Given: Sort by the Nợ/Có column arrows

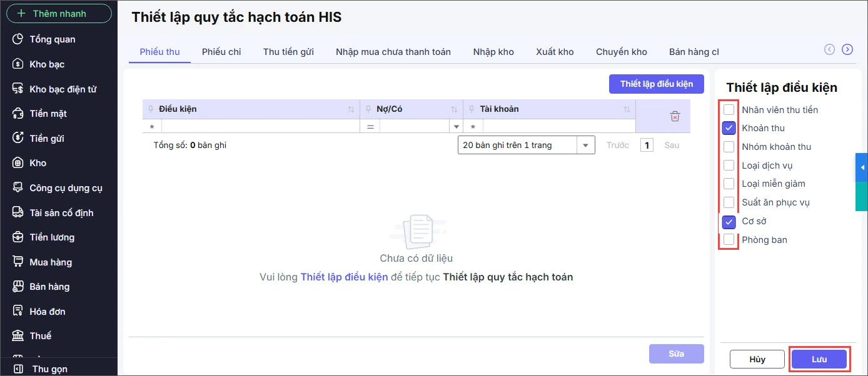Looking at the screenshot, I should click(x=454, y=109).
